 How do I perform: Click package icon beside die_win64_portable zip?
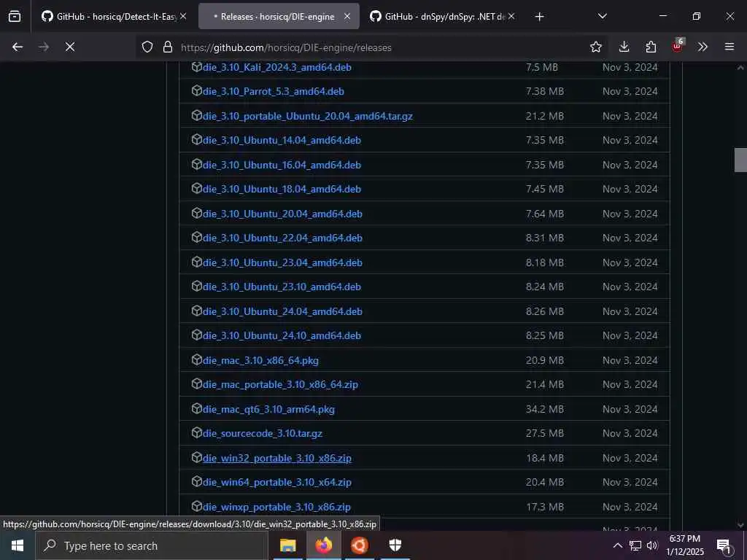click(197, 481)
